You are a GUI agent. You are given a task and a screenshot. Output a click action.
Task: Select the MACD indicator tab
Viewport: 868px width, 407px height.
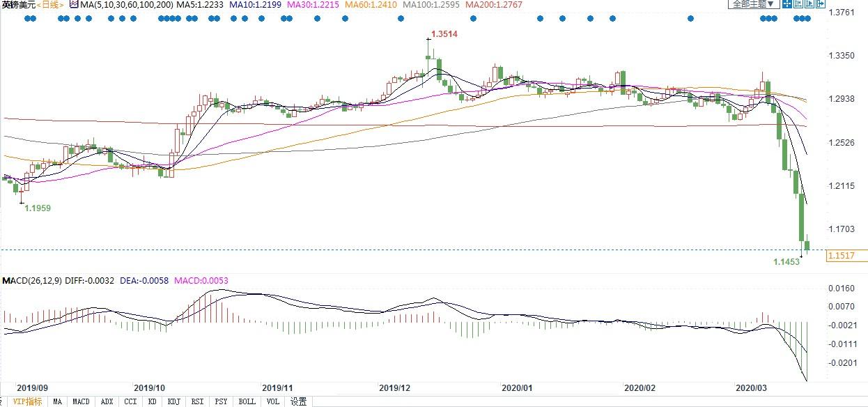82,401
